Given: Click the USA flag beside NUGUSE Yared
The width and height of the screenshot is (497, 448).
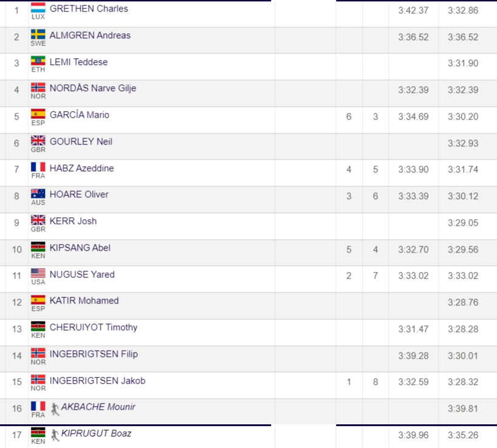Looking at the screenshot, I should 38,273.
